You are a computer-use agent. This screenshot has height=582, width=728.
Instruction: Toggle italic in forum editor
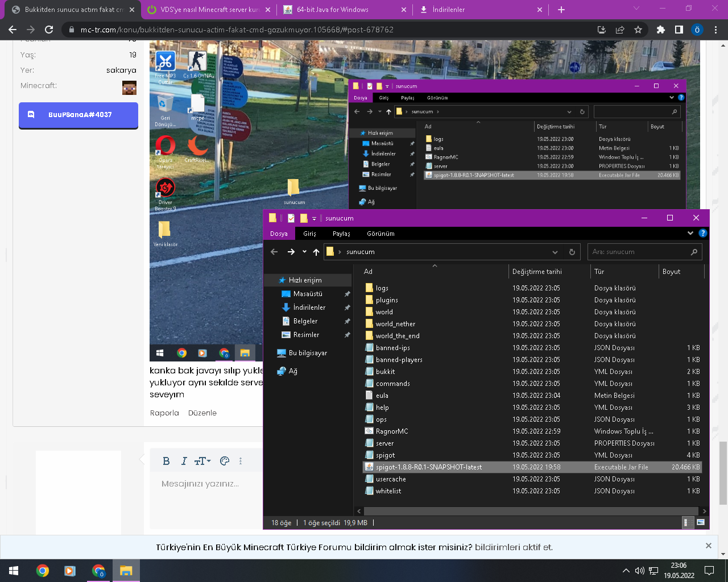tap(184, 461)
